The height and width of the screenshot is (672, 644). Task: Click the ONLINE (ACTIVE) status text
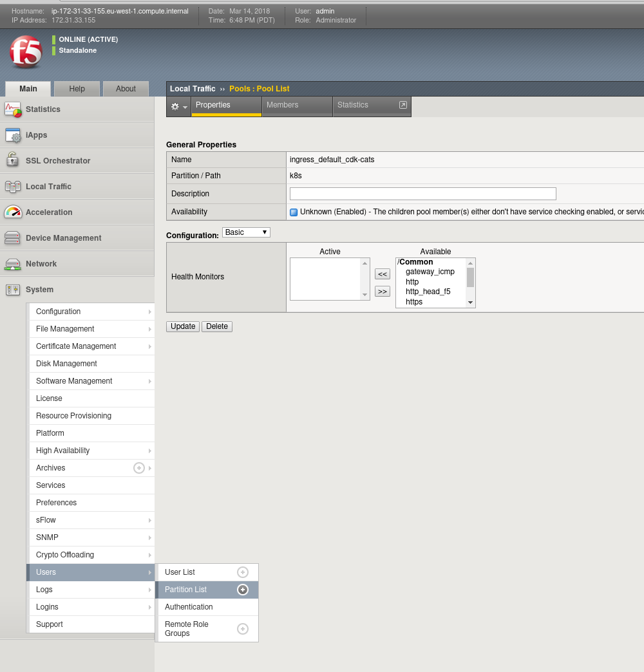click(88, 39)
